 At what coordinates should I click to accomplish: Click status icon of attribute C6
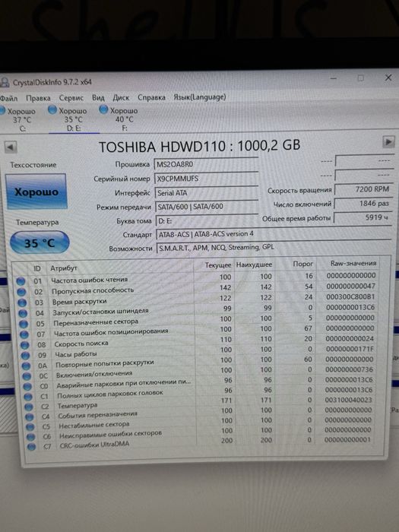click(31, 437)
